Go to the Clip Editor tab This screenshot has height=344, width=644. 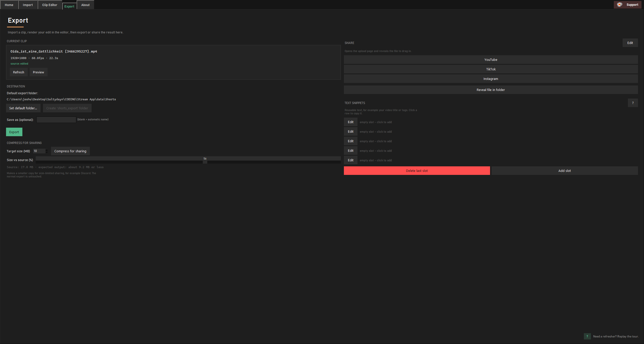pos(50,5)
